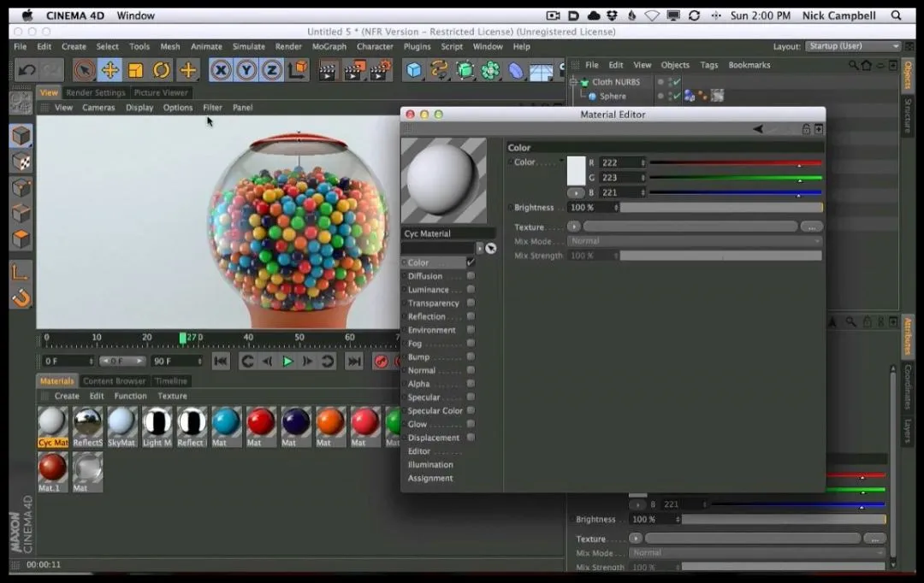Viewport: 924px width, 583px height.
Task: Switch to the Content Browser tab
Action: click(114, 381)
